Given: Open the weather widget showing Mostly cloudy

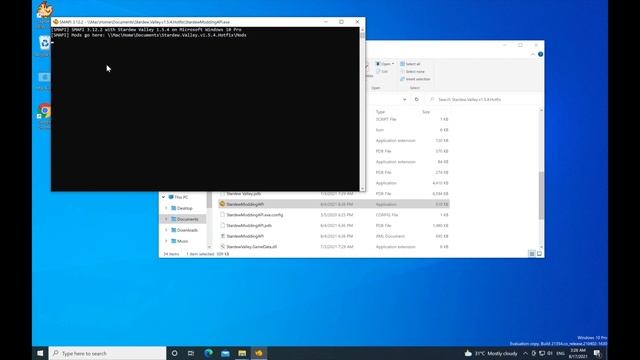Looking at the screenshot, I should click(491, 353).
